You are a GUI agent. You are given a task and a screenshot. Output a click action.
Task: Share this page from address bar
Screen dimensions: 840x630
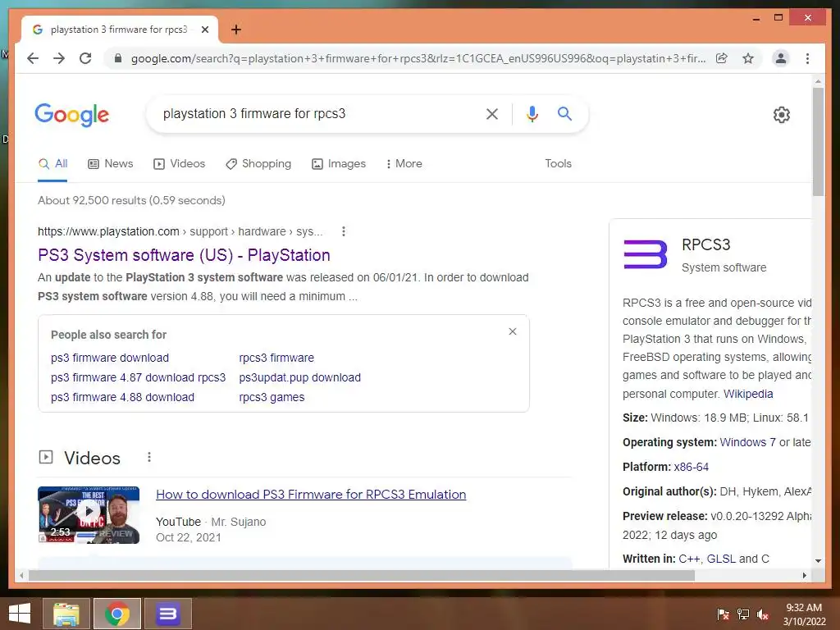pyautogui.click(x=722, y=58)
